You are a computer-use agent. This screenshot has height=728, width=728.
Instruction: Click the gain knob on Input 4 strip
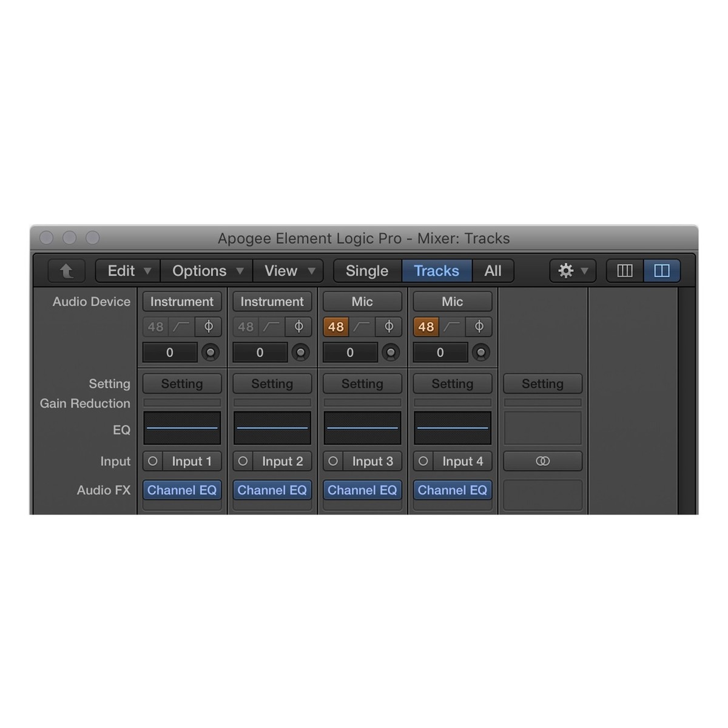point(480,352)
